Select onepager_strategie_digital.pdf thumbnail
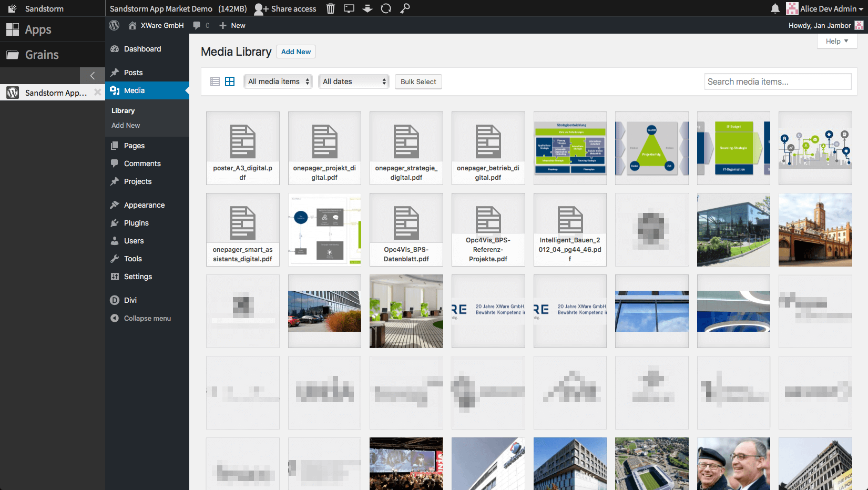 [x=406, y=148]
